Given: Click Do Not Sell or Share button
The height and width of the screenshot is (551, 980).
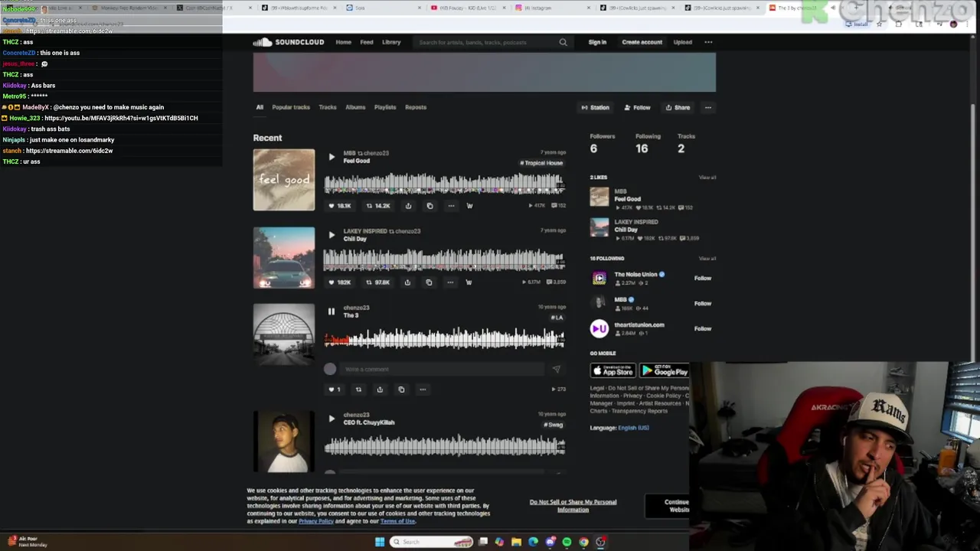Looking at the screenshot, I should pos(573,506).
